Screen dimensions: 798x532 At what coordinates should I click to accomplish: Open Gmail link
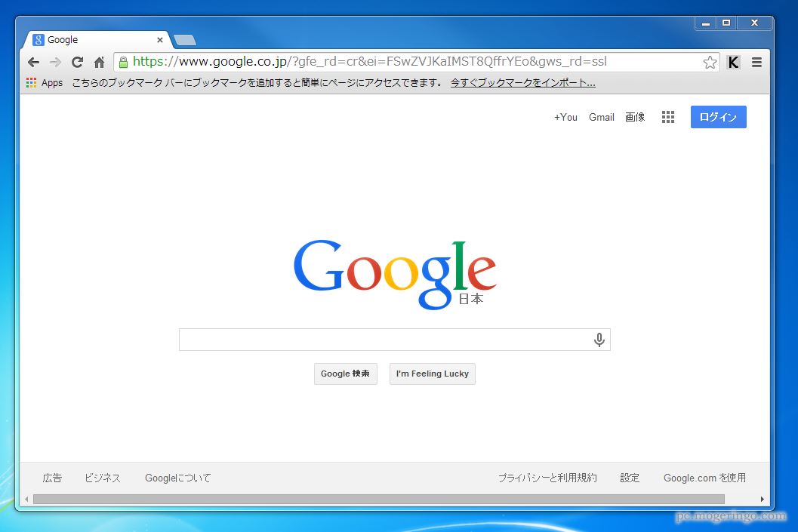pyautogui.click(x=602, y=117)
